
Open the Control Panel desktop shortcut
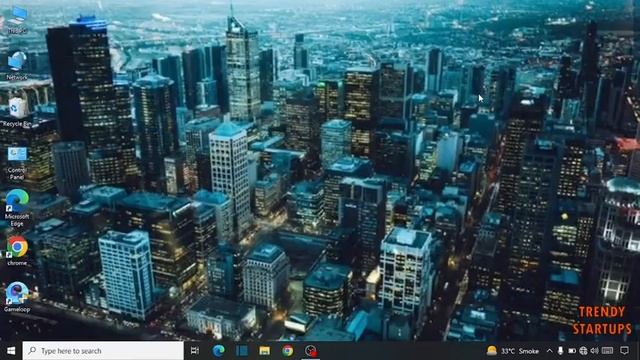pyautogui.click(x=17, y=163)
